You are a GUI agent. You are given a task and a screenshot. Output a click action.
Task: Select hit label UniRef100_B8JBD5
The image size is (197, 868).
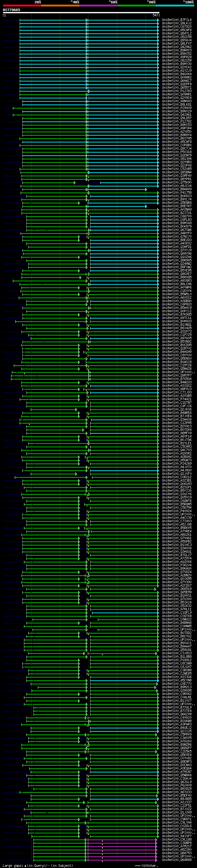(176, 799)
